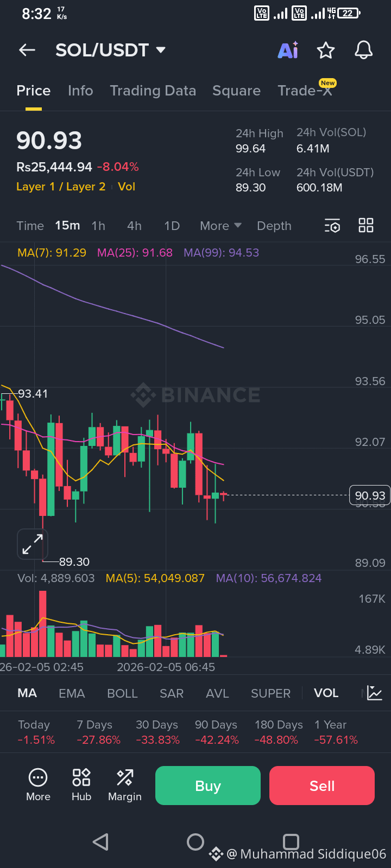Open the Trade-X tab
Image resolution: width=391 pixels, height=868 pixels.
(x=305, y=91)
